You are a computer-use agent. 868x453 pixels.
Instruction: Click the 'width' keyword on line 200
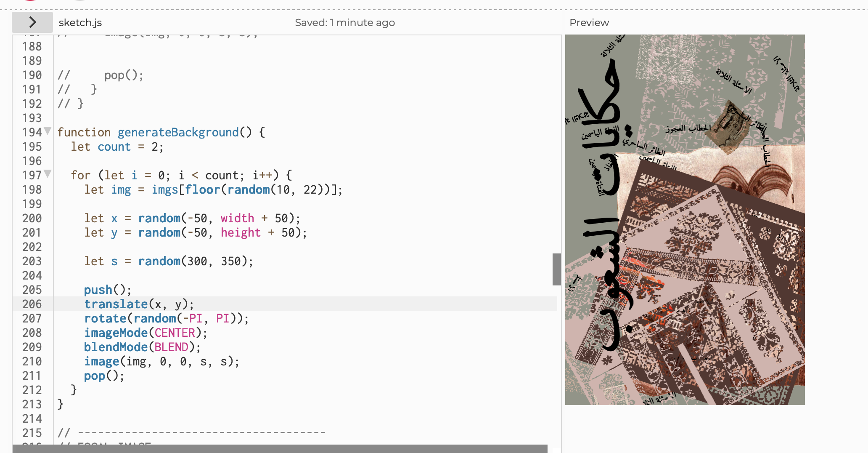click(x=237, y=219)
